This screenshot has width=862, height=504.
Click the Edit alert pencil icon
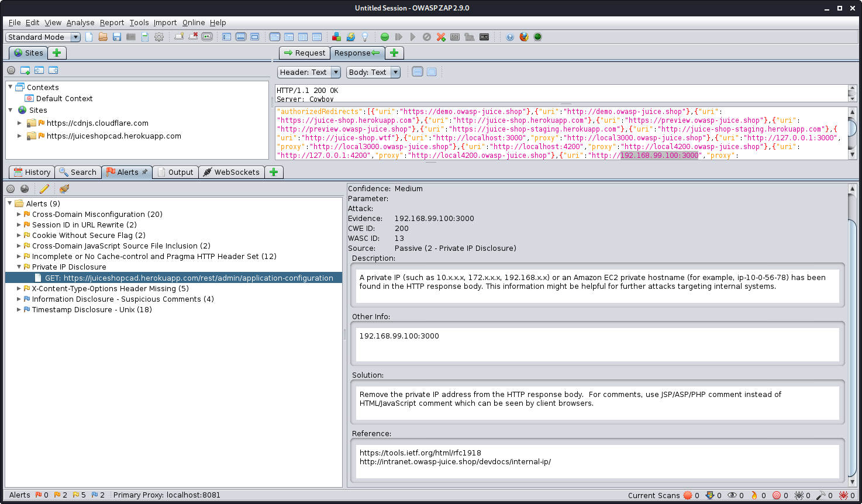coord(44,189)
